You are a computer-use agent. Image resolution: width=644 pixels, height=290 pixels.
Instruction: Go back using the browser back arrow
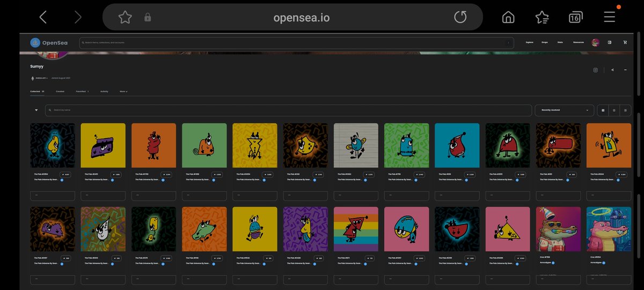pos(43,17)
